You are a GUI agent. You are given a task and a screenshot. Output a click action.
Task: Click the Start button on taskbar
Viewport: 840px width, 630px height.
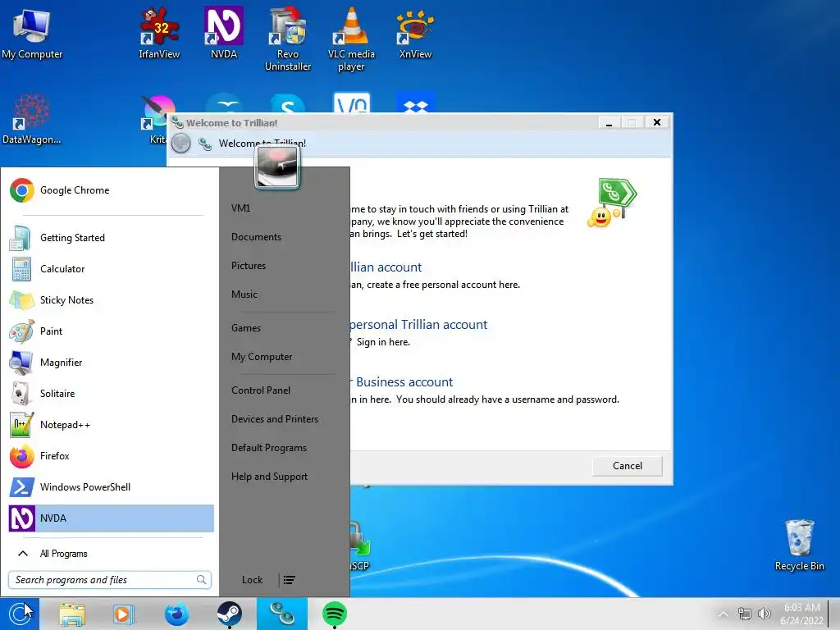click(20, 614)
